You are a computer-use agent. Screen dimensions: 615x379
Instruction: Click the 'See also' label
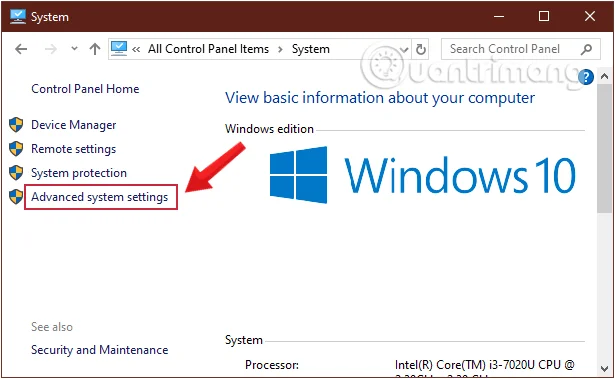coord(52,327)
